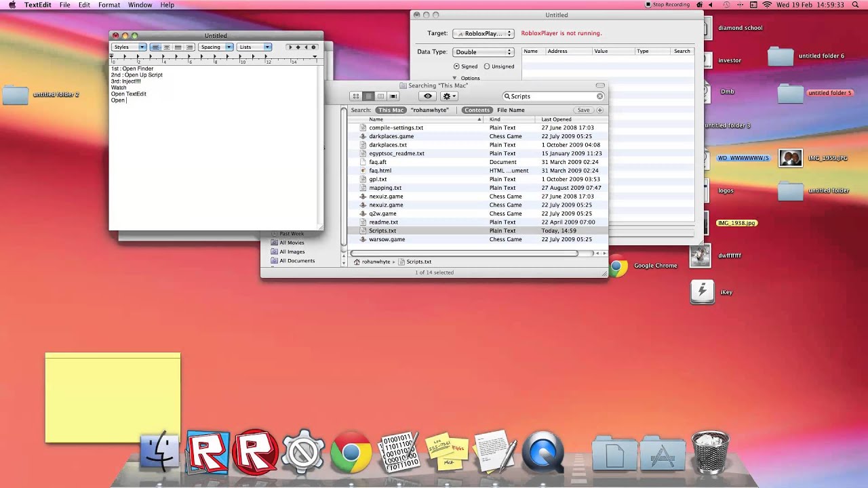Select All Documents in Finder sidebar
868x488 pixels.
coord(293,260)
